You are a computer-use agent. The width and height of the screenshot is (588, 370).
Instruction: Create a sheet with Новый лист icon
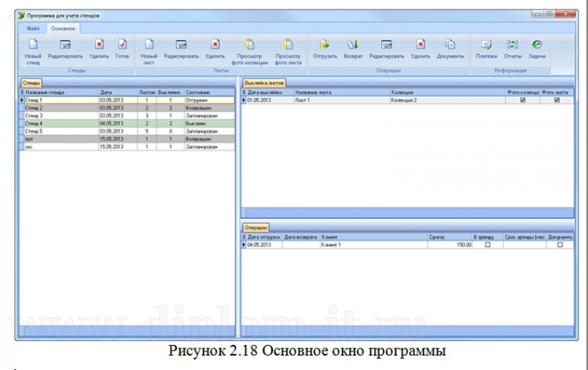149,44
